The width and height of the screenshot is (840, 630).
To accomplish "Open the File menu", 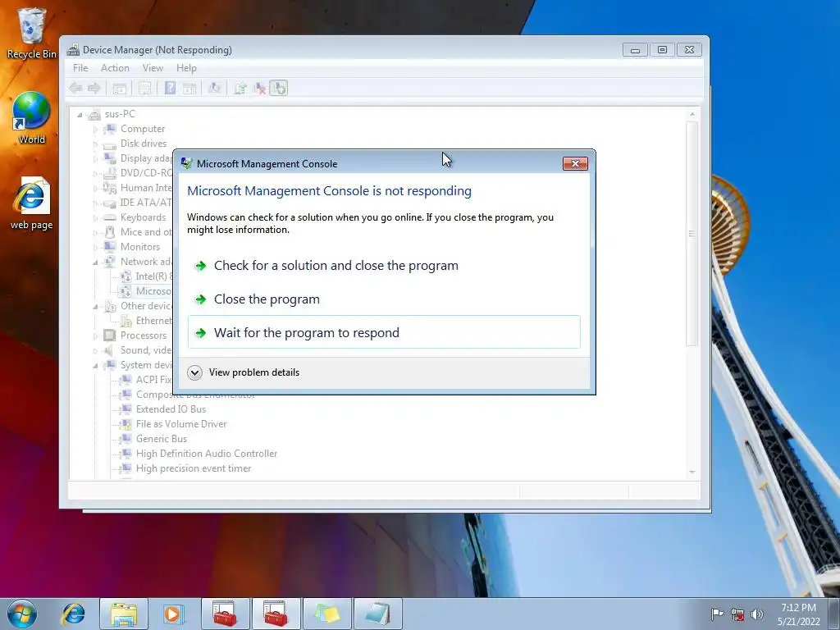I will (80, 68).
